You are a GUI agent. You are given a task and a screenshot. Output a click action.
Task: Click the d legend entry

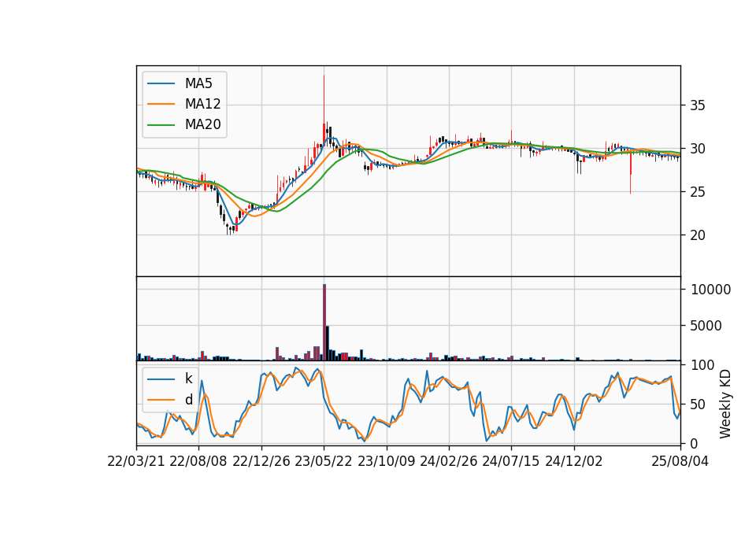point(188,400)
